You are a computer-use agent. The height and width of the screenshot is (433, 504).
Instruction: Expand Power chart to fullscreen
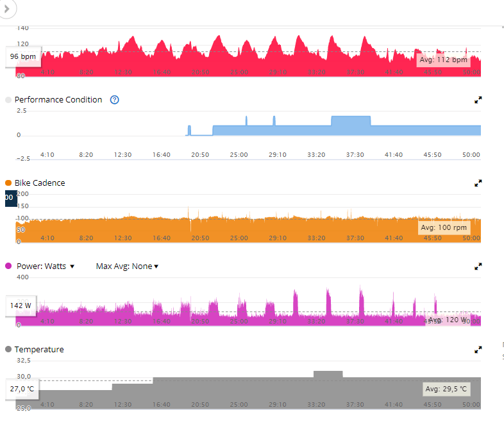coord(478,266)
